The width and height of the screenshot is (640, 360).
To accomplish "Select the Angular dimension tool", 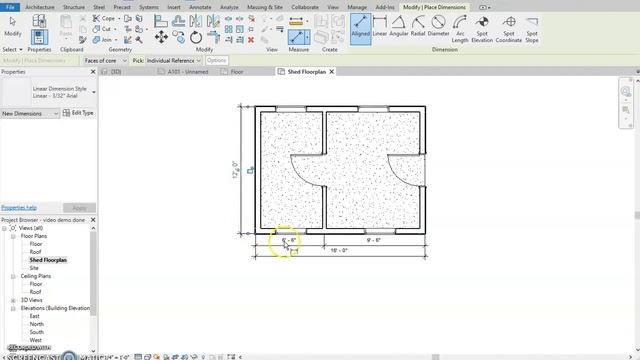I will point(399,26).
